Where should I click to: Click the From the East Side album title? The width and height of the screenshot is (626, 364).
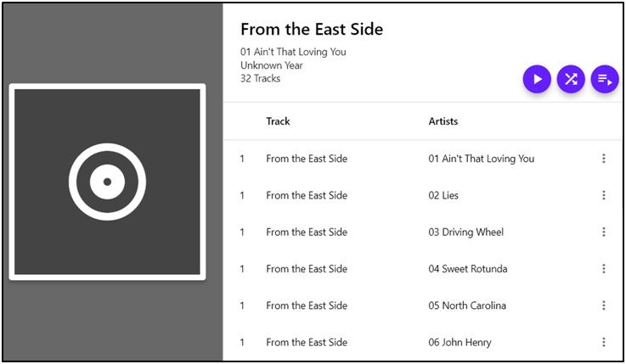tap(312, 29)
